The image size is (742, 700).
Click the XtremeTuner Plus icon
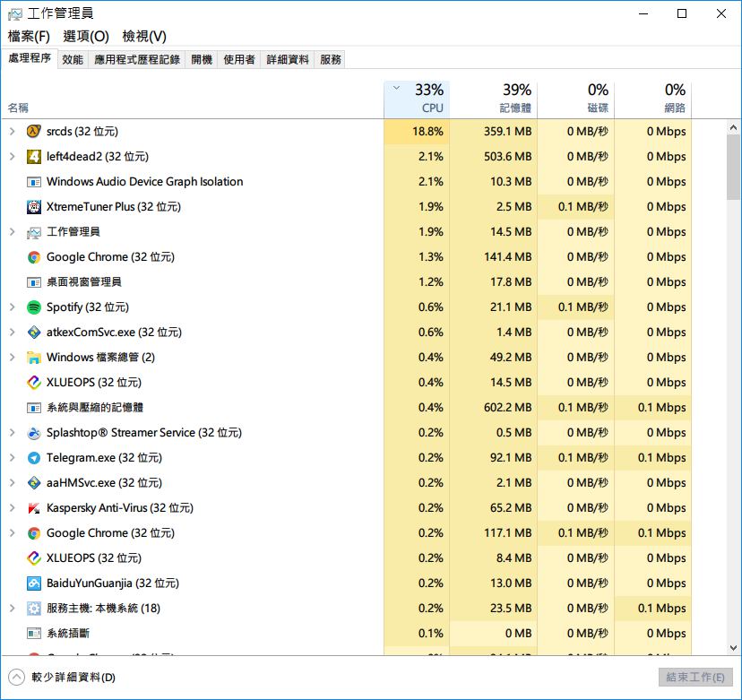coord(33,207)
